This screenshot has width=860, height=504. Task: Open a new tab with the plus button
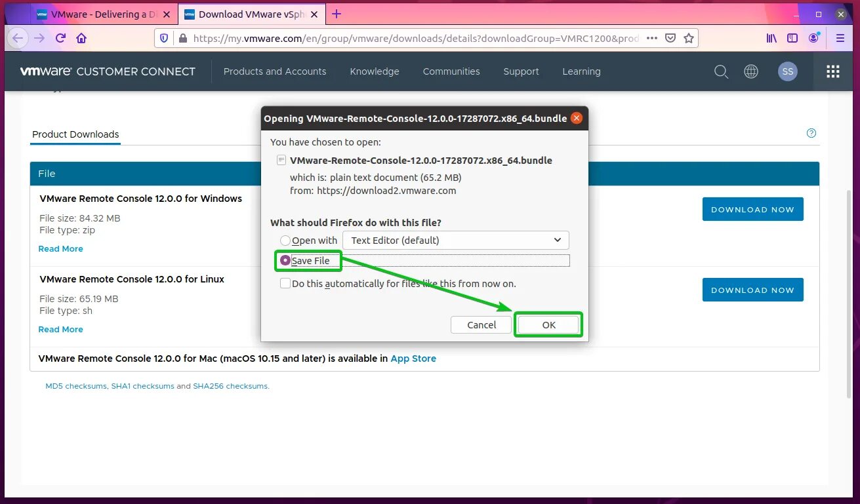(337, 14)
